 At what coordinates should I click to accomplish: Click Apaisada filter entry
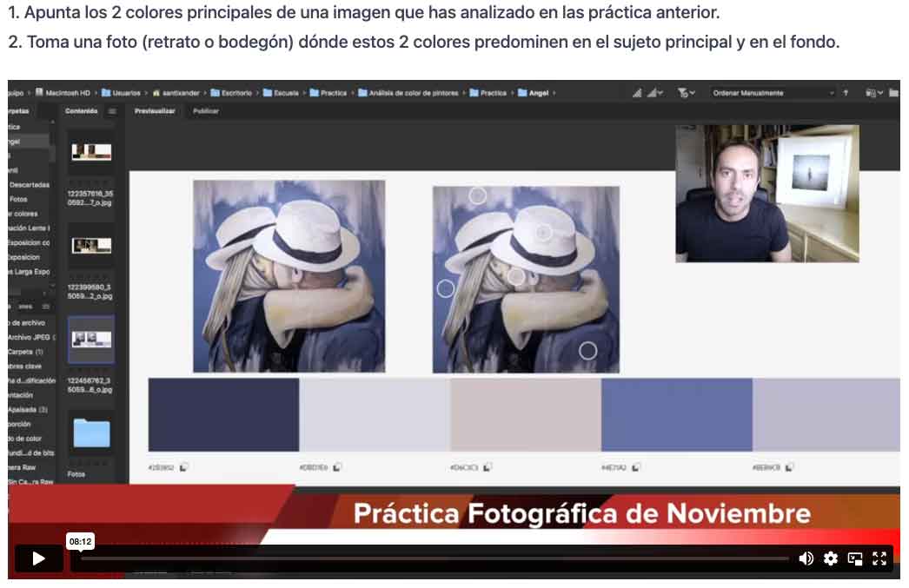click(27, 410)
